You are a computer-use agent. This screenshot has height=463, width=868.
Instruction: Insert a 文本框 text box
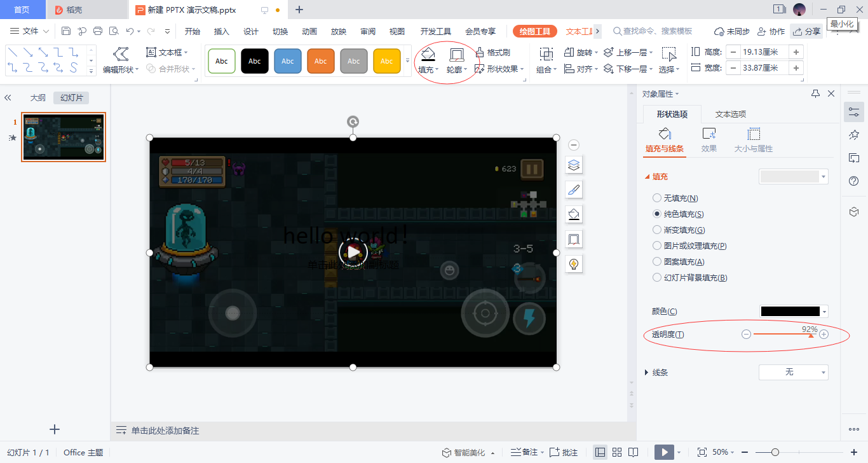tap(168, 52)
